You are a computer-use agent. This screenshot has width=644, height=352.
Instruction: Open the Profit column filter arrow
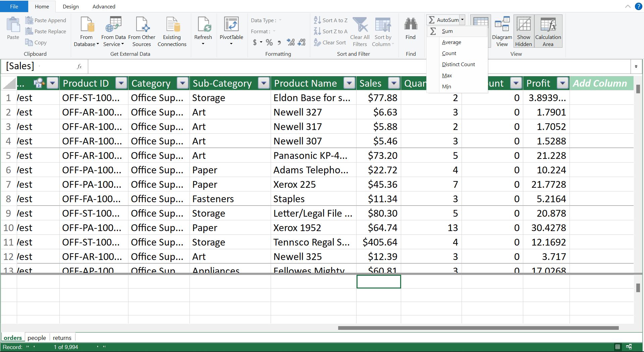click(x=562, y=83)
